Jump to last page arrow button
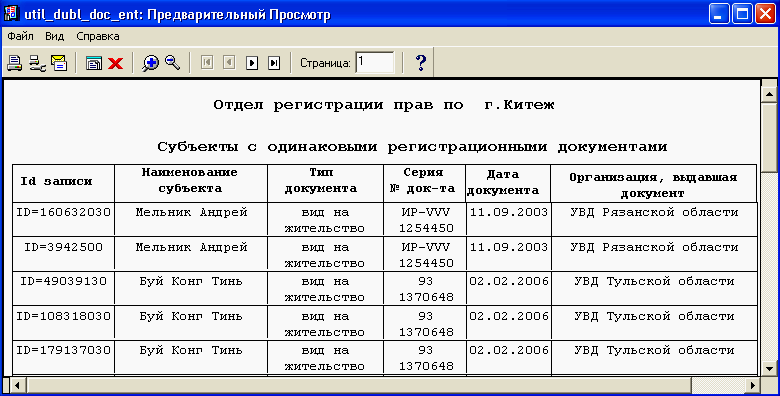Image resolution: width=780 pixels, height=396 pixels. point(274,63)
